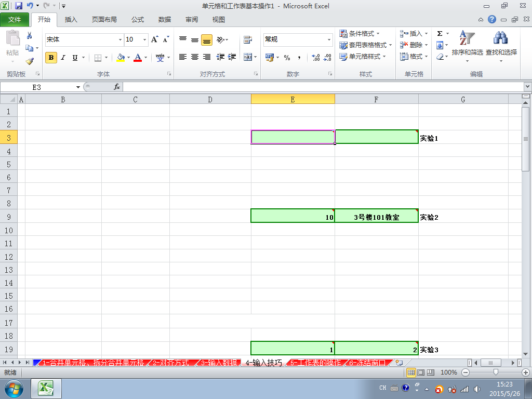Click 删除 Delete cells button

click(x=414, y=45)
